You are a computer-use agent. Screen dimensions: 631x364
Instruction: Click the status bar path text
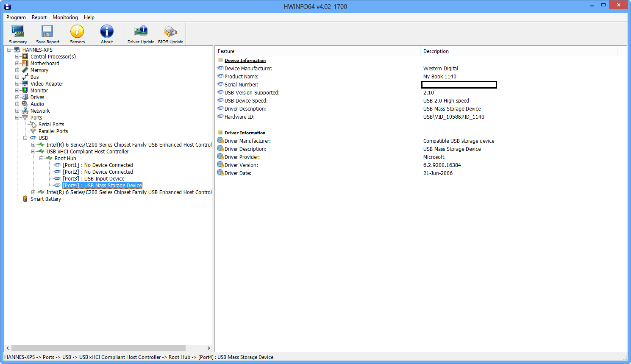click(139, 357)
